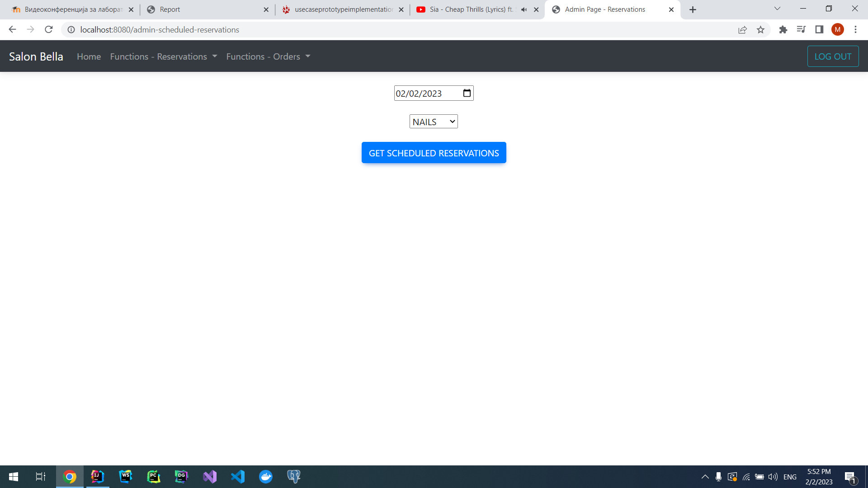
Task: Open IntelliJ IDEA from the taskbar
Action: coord(97,477)
